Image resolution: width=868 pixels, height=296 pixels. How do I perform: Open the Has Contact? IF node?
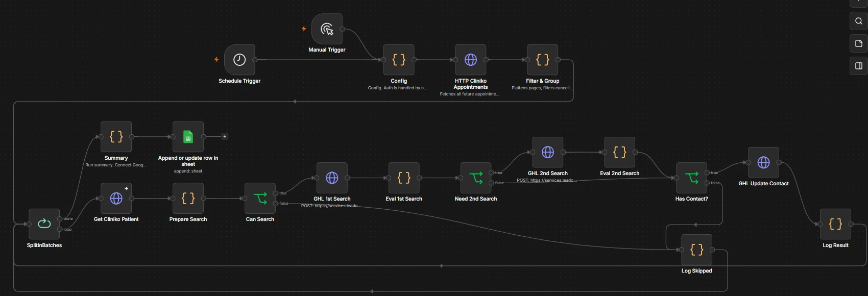click(x=691, y=178)
